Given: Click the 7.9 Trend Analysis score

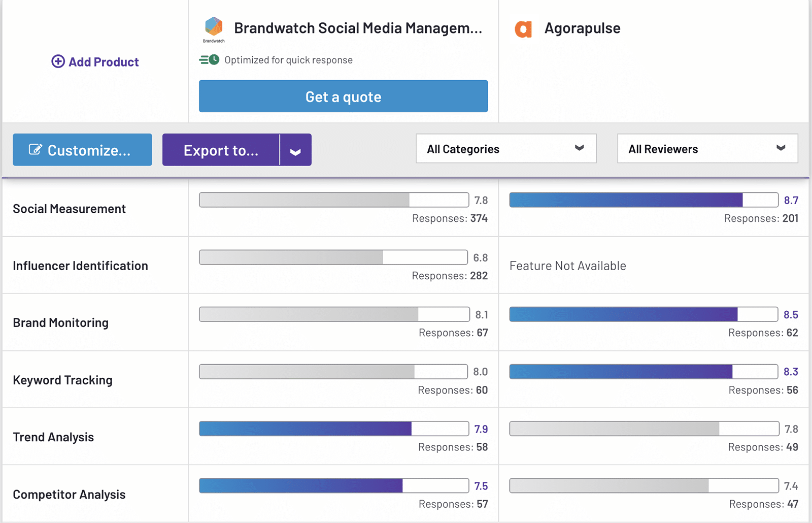Looking at the screenshot, I should click(x=481, y=429).
